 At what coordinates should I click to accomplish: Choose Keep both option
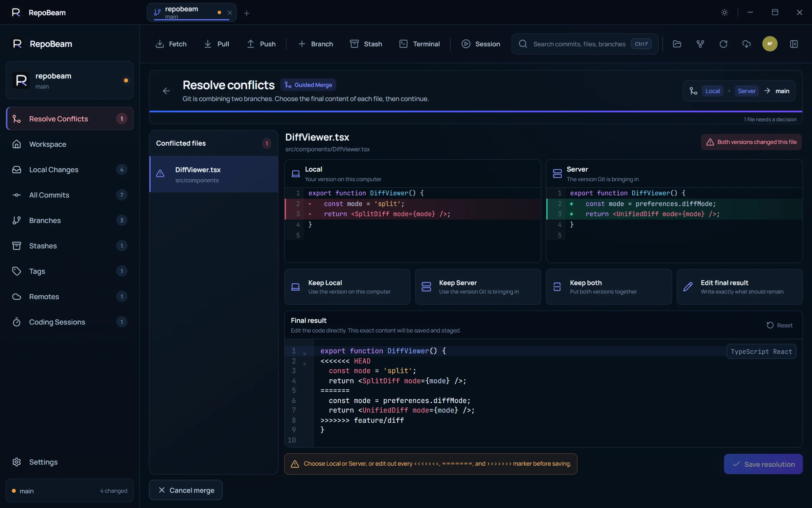(609, 287)
